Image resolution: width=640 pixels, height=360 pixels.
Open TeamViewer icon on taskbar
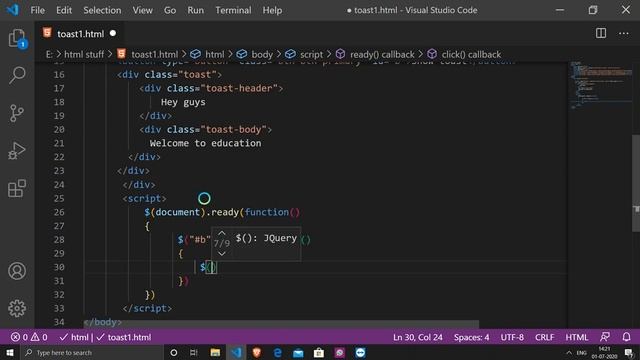click(360, 353)
